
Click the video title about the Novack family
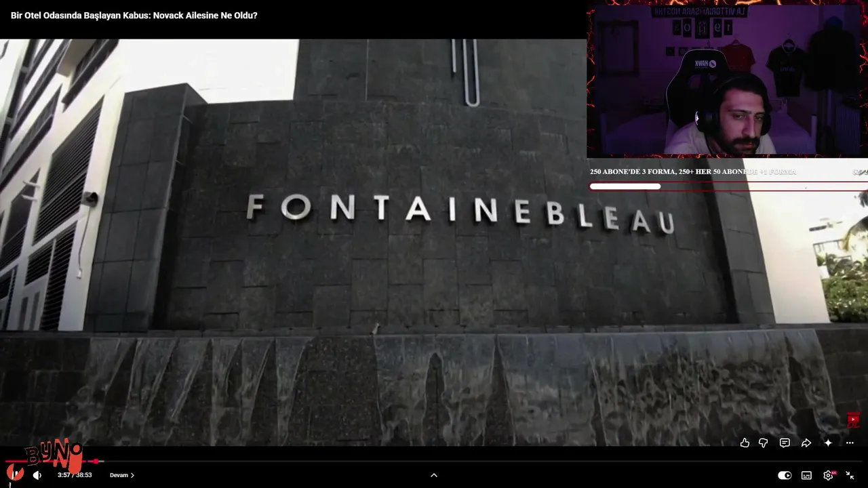point(134,15)
